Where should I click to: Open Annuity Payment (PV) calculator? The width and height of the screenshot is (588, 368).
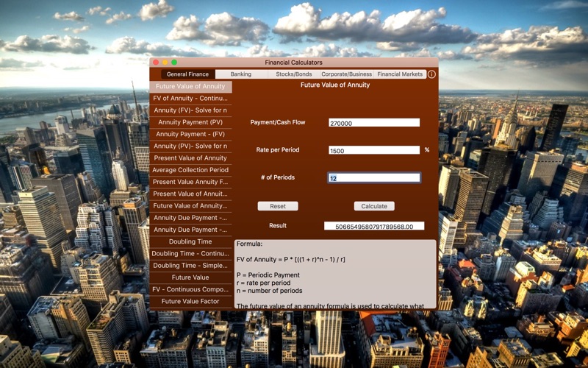click(x=190, y=122)
